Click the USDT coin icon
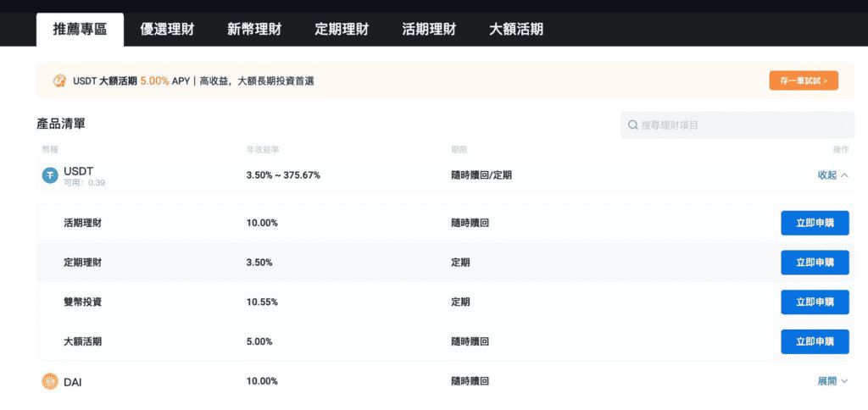 coord(50,175)
